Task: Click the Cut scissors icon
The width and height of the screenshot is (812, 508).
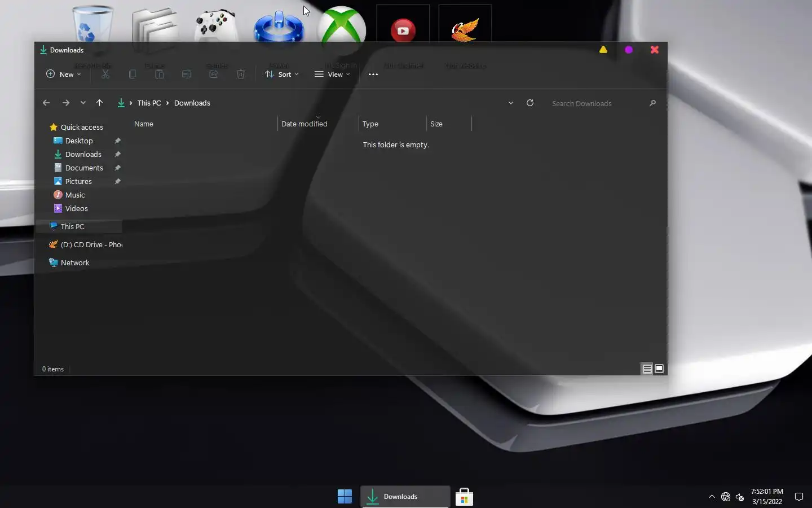Action: tap(105, 74)
